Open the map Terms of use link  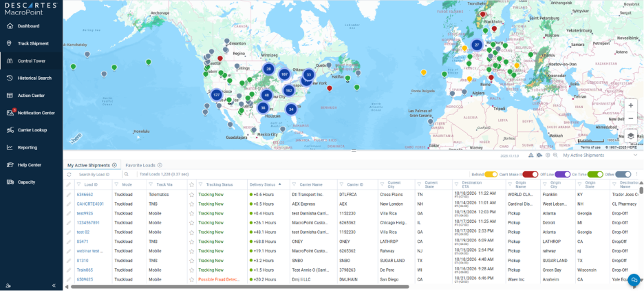590,147
